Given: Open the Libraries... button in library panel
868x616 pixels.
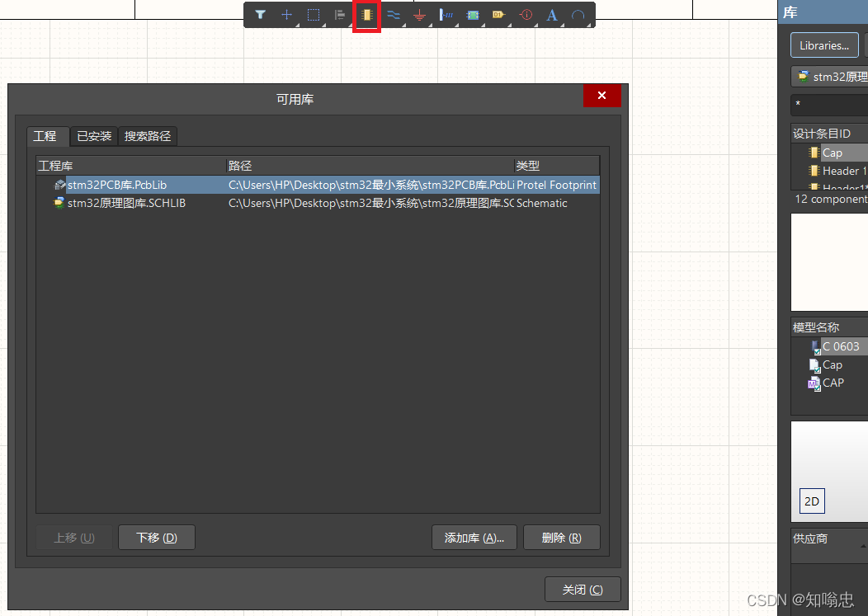Looking at the screenshot, I should [824, 45].
